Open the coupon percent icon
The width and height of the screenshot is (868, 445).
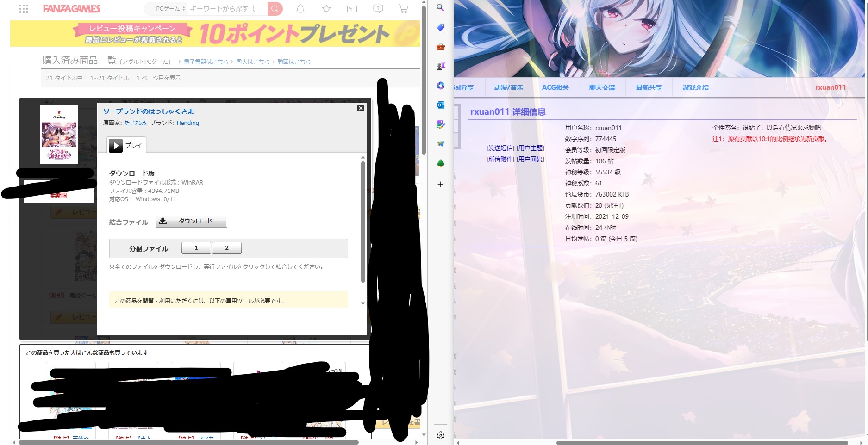[352, 9]
